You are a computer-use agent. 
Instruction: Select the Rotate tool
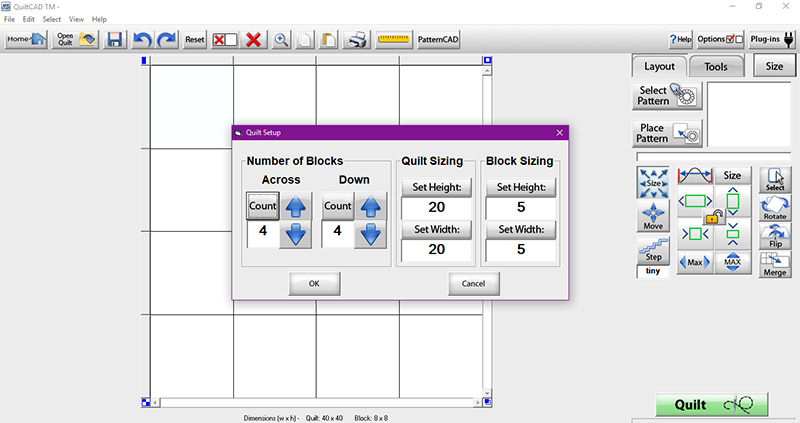click(775, 208)
